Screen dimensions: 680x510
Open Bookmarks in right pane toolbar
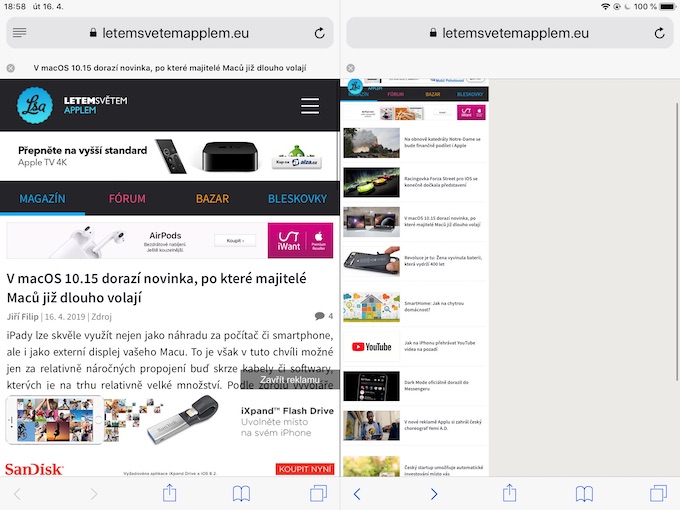point(584,494)
